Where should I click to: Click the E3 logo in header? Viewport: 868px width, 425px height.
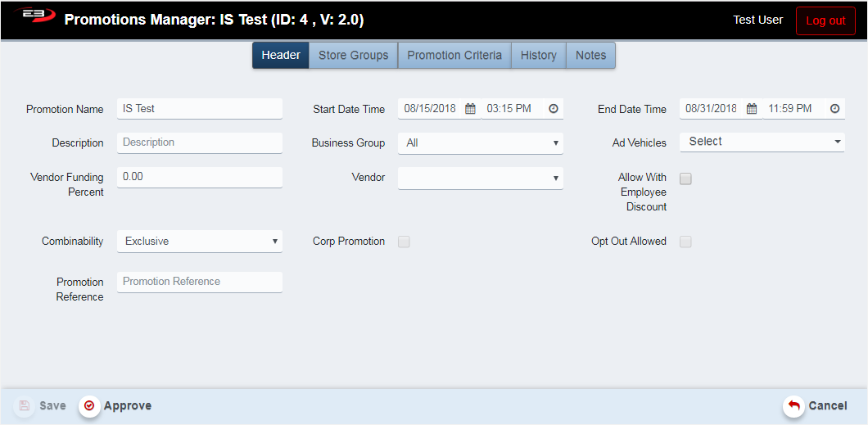[x=33, y=17]
